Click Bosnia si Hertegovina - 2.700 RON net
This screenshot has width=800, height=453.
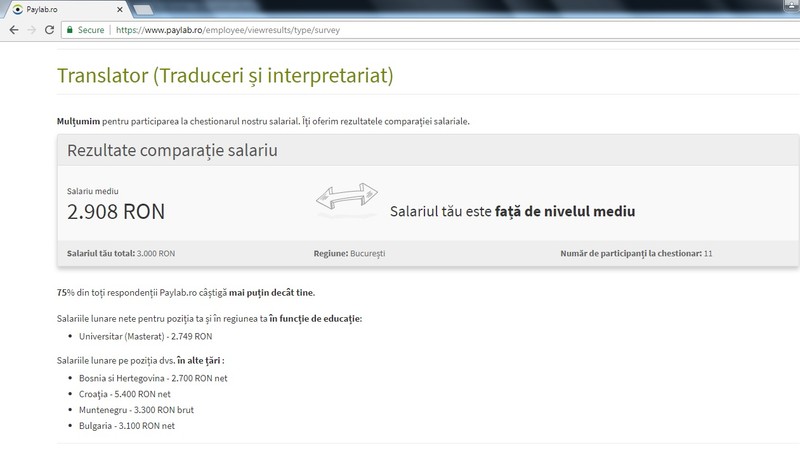coord(153,379)
